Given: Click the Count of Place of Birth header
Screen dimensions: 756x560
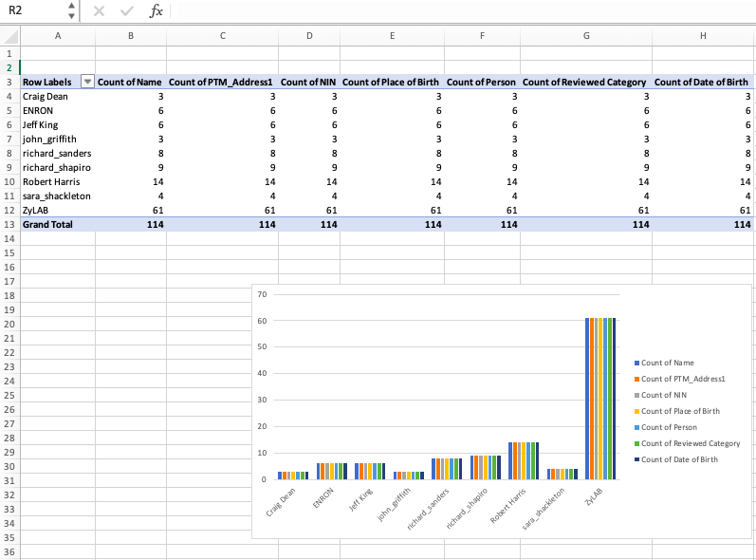Looking at the screenshot, I should (x=392, y=82).
